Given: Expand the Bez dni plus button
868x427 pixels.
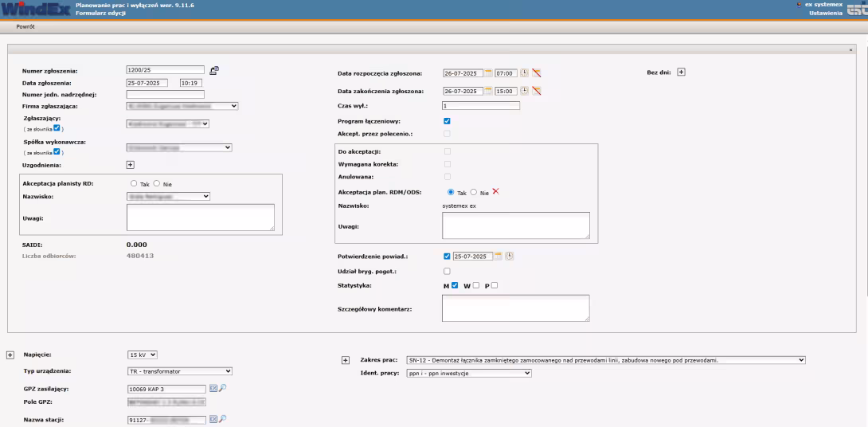Looking at the screenshot, I should [681, 72].
